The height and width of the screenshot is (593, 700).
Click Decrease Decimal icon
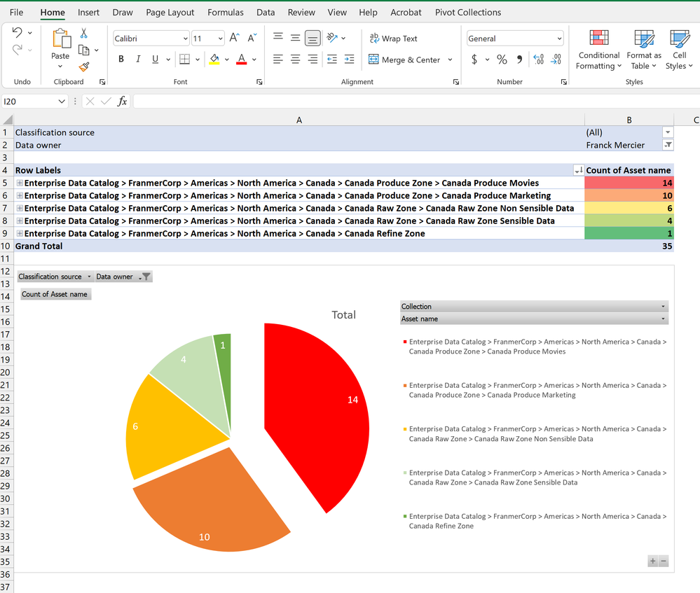pos(556,59)
